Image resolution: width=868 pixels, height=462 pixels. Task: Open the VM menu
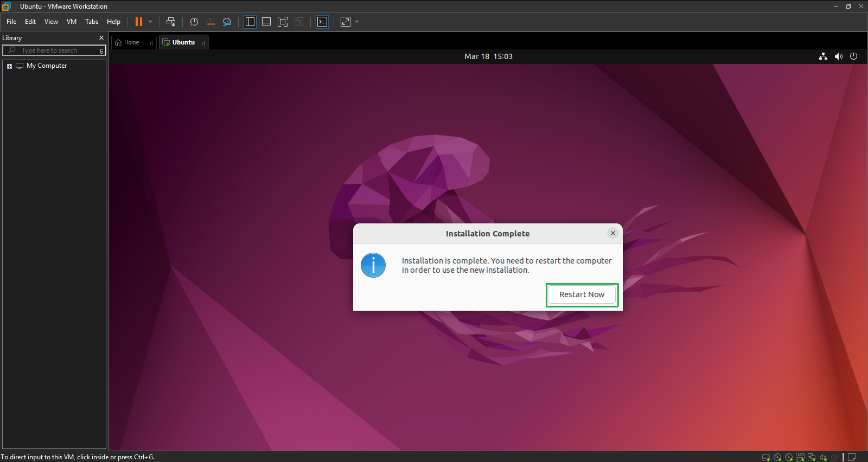click(72, 22)
